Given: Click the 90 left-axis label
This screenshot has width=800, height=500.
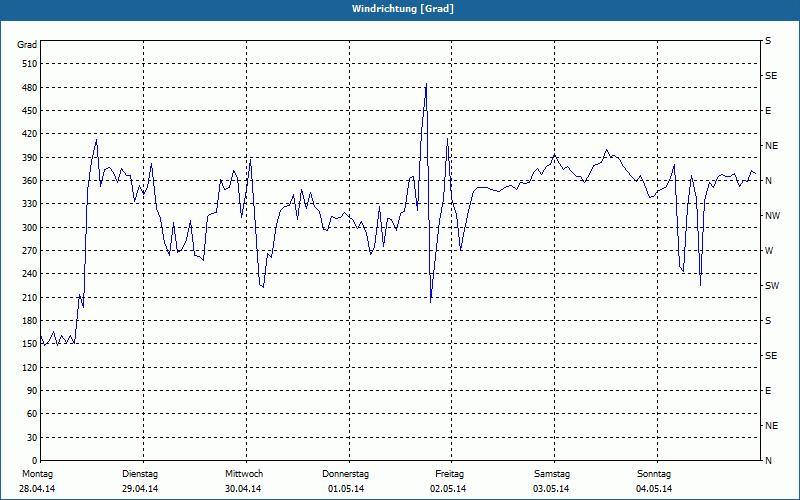Looking at the screenshot, I should tap(32, 391).
